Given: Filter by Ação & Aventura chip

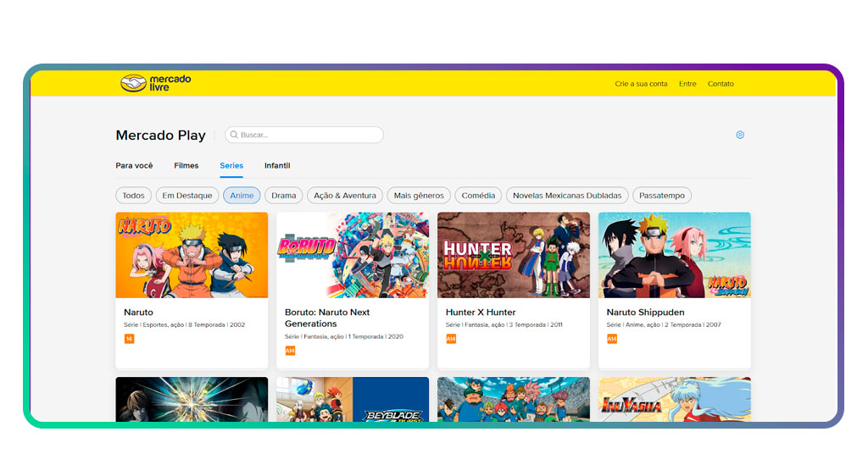Looking at the screenshot, I should pos(345,195).
